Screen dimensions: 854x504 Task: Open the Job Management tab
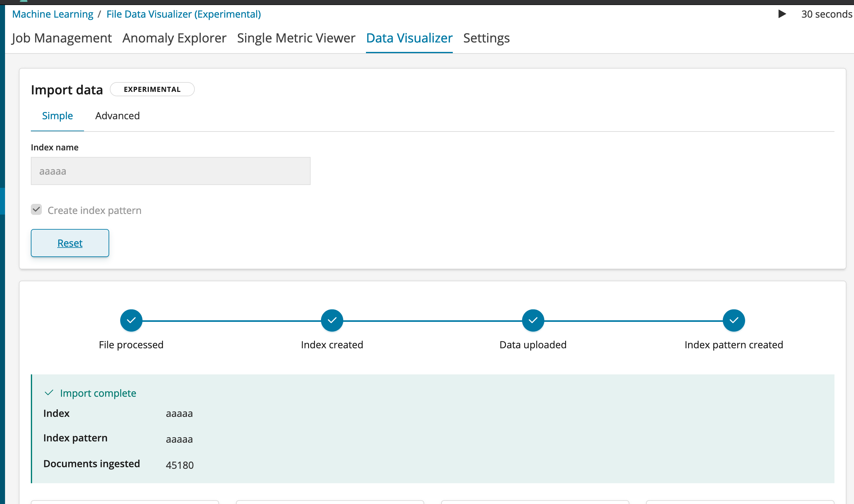(x=61, y=38)
